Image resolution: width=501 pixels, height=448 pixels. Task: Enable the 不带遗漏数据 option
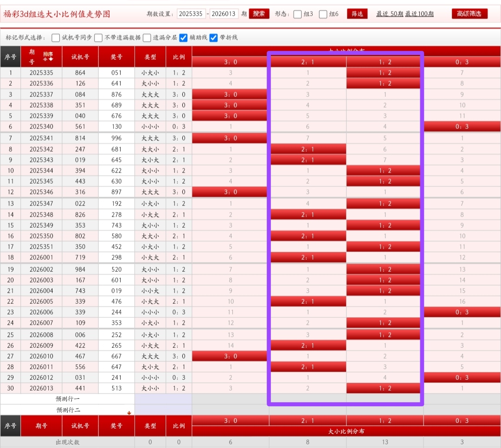(x=98, y=38)
